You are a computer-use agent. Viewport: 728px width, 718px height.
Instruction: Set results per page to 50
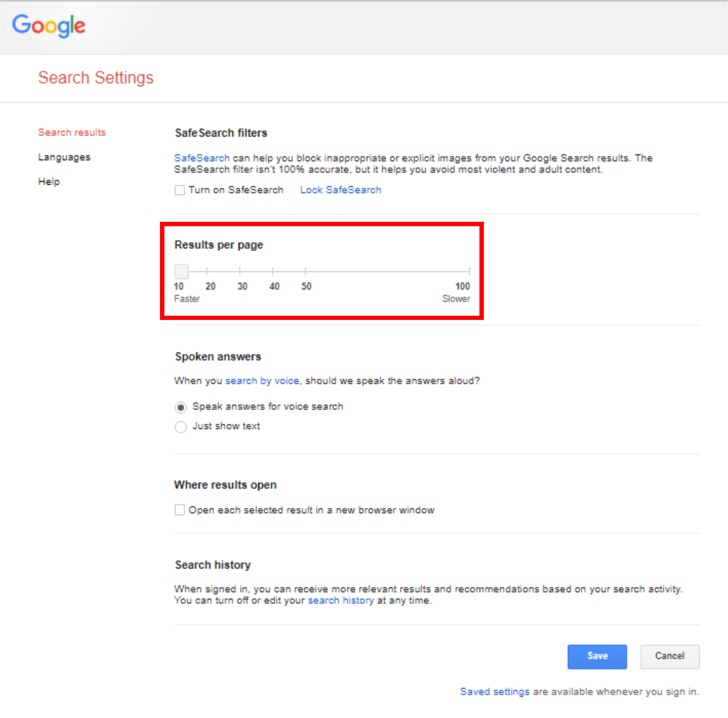pos(306,271)
